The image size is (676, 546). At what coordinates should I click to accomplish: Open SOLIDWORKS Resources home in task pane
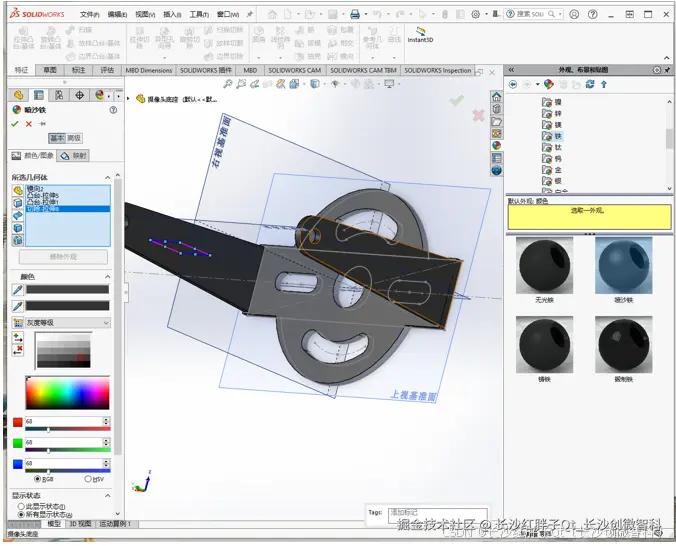tap(497, 97)
